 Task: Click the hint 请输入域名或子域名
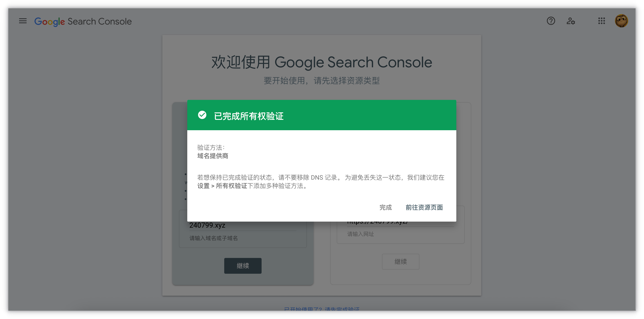click(213, 238)
